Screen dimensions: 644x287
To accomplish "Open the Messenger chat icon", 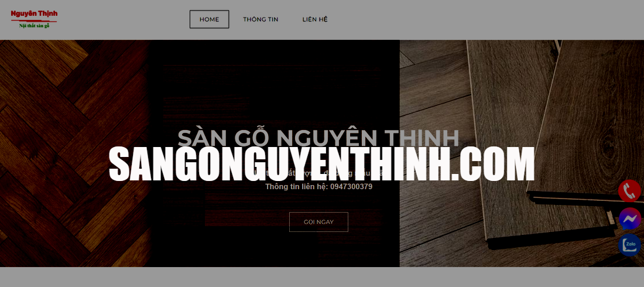I will 630,218.
